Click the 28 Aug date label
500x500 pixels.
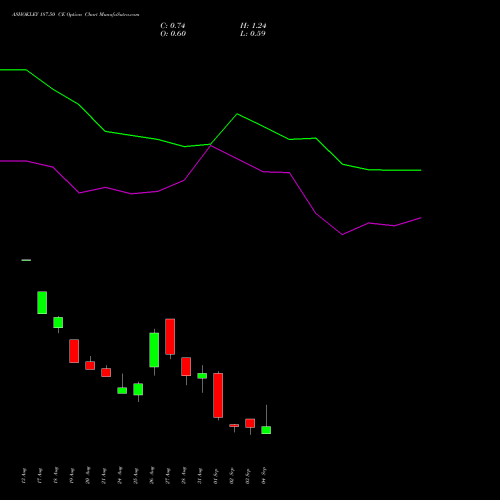pyautogui.click(x=184, y=476)
